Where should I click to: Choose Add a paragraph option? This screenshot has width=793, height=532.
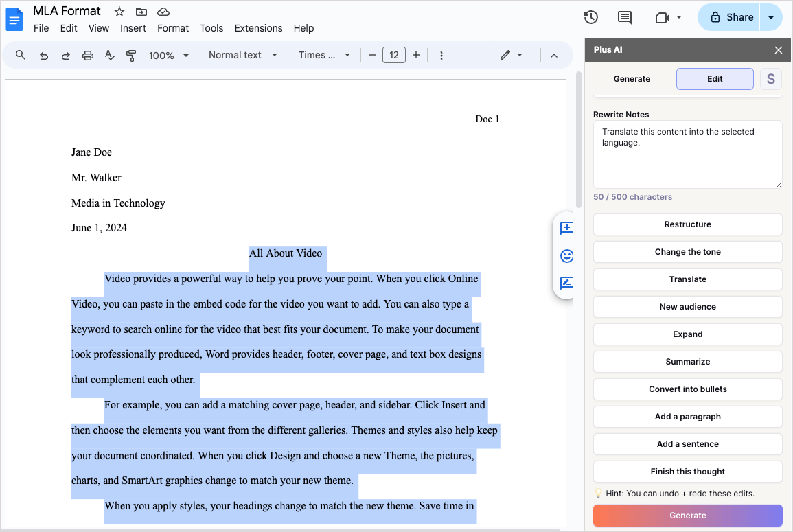(687, 416)
